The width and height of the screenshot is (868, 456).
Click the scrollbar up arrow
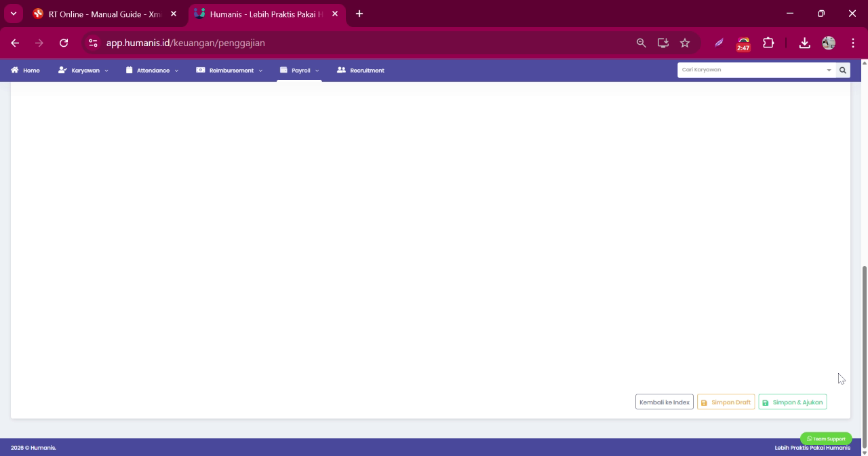[x=864, y=62]
